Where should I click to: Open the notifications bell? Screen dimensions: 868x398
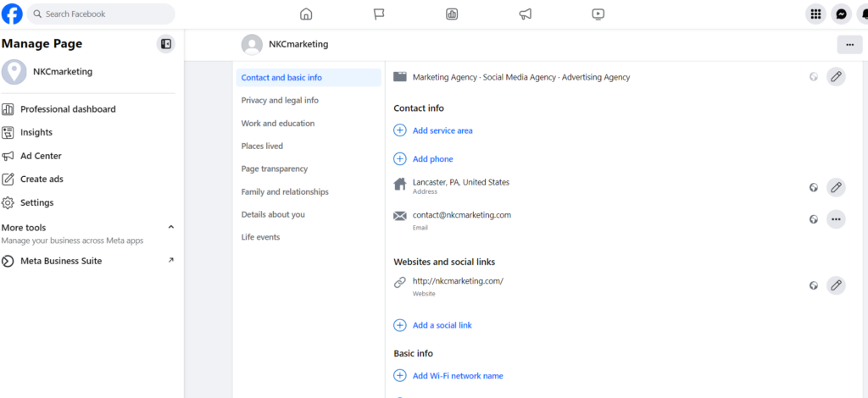coord(863,14)
